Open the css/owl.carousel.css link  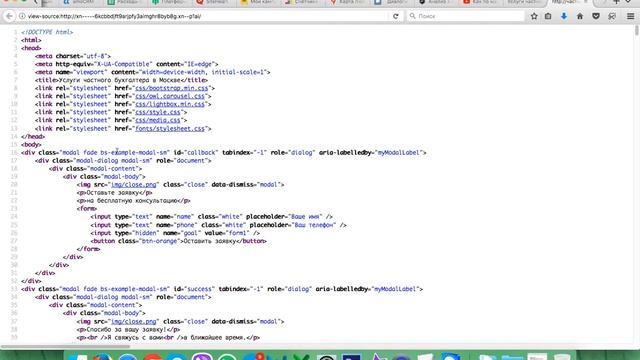(x=170, y=96)
